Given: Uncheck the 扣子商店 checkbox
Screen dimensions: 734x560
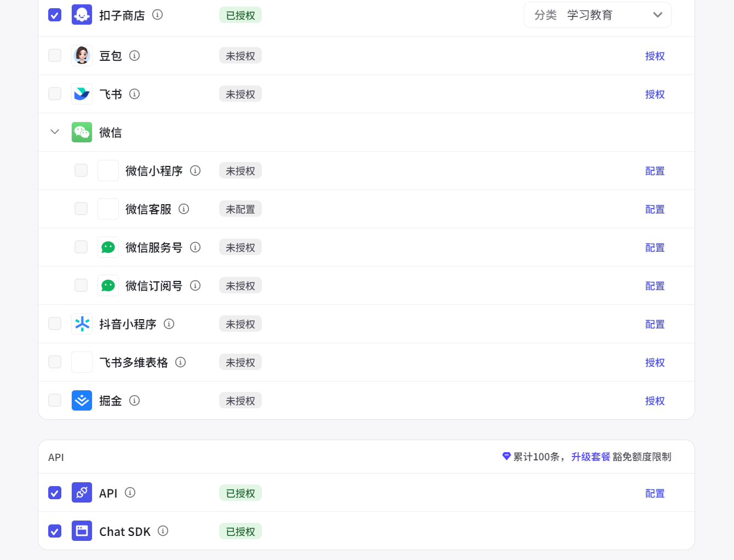Looking at the screenshot, I should (x=55, y=15).
